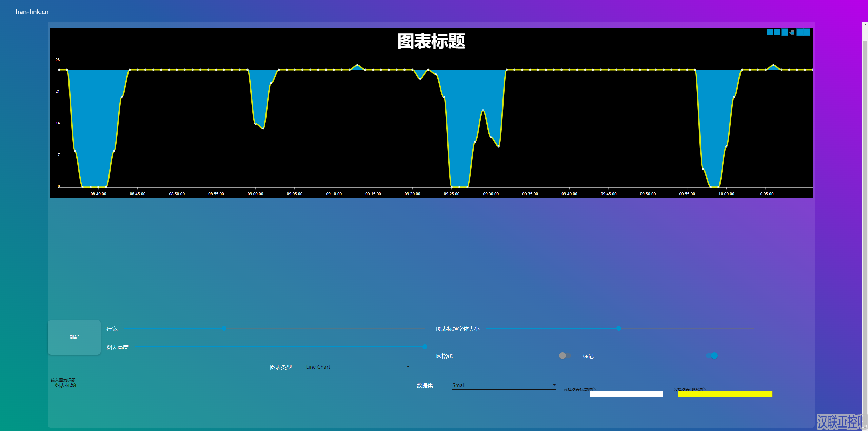Click the 图表标题字体大小 slider handle
This screenshot has width=868, height=431.
[619, 328]
